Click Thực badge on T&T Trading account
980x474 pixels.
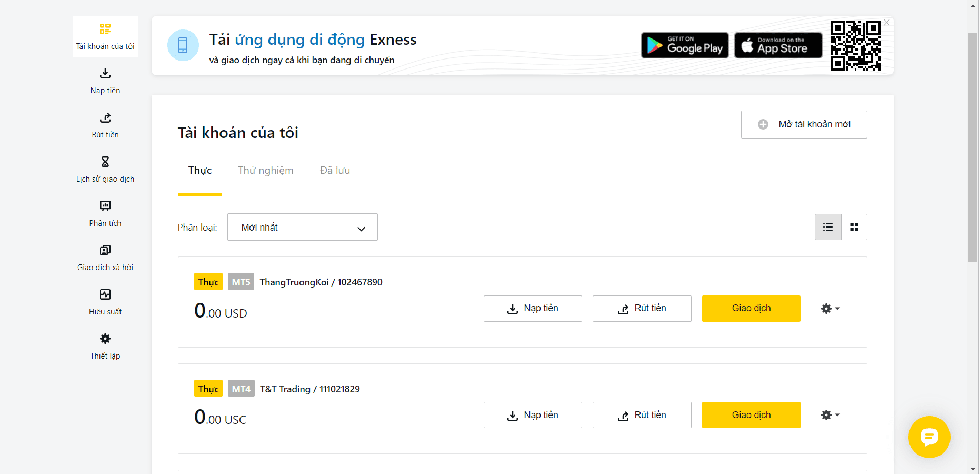[208, 389]
